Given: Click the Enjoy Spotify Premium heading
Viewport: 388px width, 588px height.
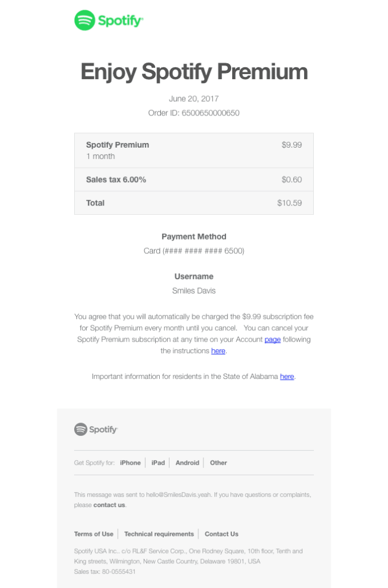Looking at the screenshot, I should point(194,72).
